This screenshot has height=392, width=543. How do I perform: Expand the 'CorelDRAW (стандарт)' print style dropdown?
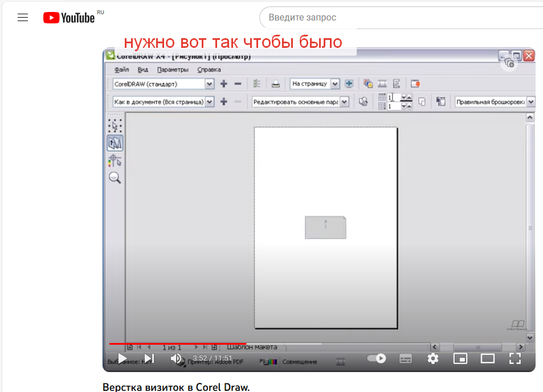[209, 84]
